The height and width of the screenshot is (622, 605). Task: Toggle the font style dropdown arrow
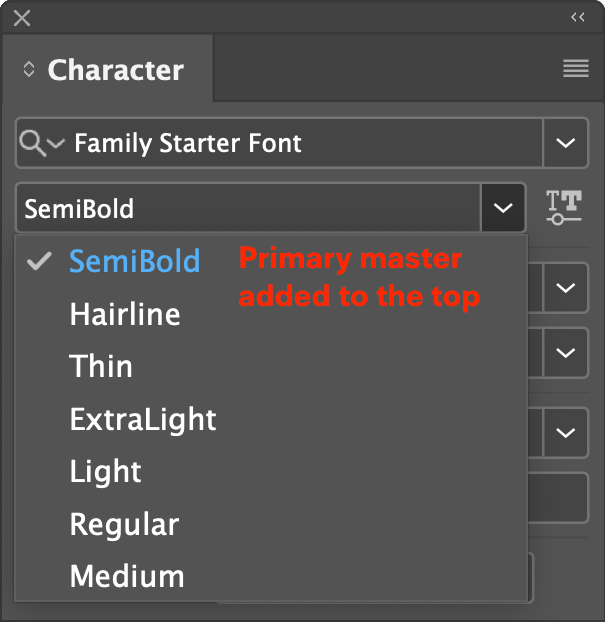click(503, 208)
